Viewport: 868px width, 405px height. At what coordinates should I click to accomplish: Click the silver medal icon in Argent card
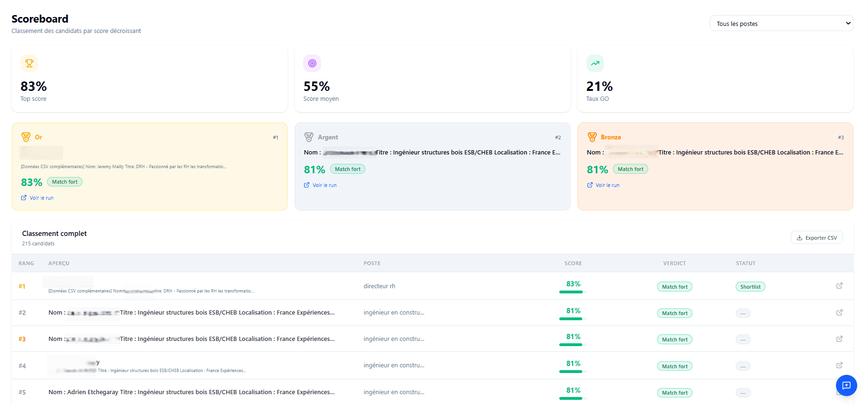(x=309, y=137)
